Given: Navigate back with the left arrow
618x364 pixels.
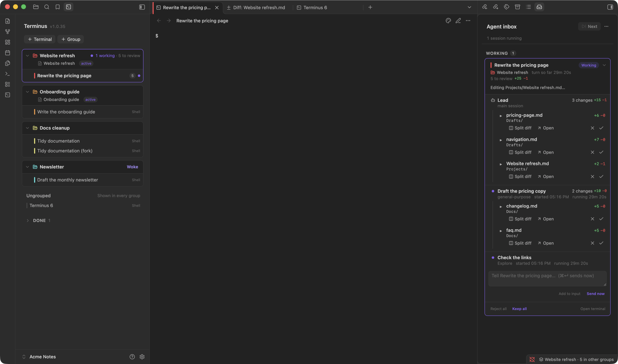Looking at the screenshot, I should coord(159,21).
